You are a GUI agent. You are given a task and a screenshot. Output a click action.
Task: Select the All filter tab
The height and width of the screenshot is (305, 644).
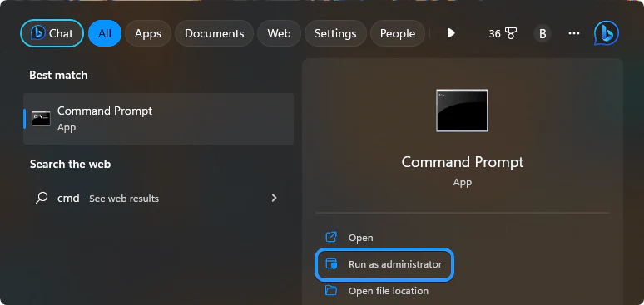pos(105,33)
